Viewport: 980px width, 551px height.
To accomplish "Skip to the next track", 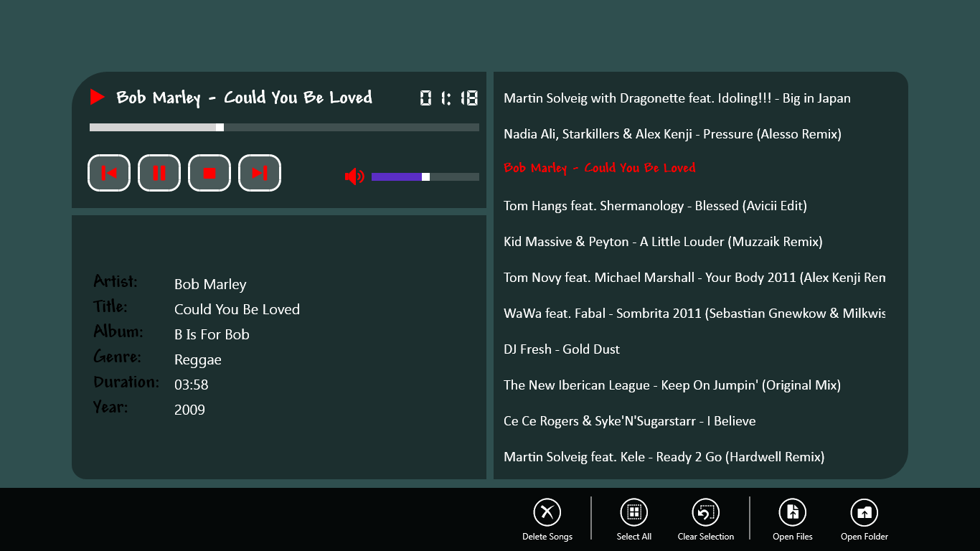I will (259, 173).
